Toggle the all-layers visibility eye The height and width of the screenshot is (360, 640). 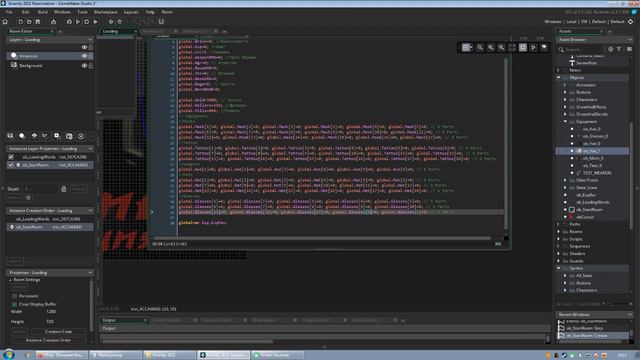[84, 47]
